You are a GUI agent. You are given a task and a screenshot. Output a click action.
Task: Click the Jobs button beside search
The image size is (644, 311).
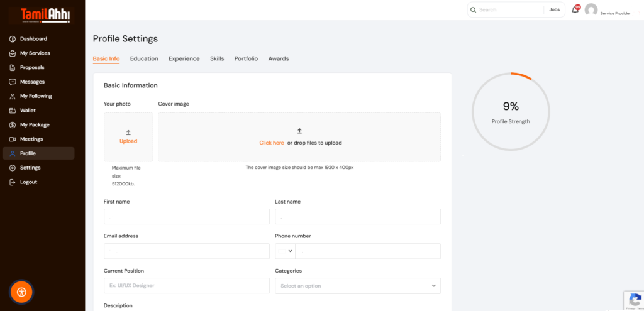554,10
